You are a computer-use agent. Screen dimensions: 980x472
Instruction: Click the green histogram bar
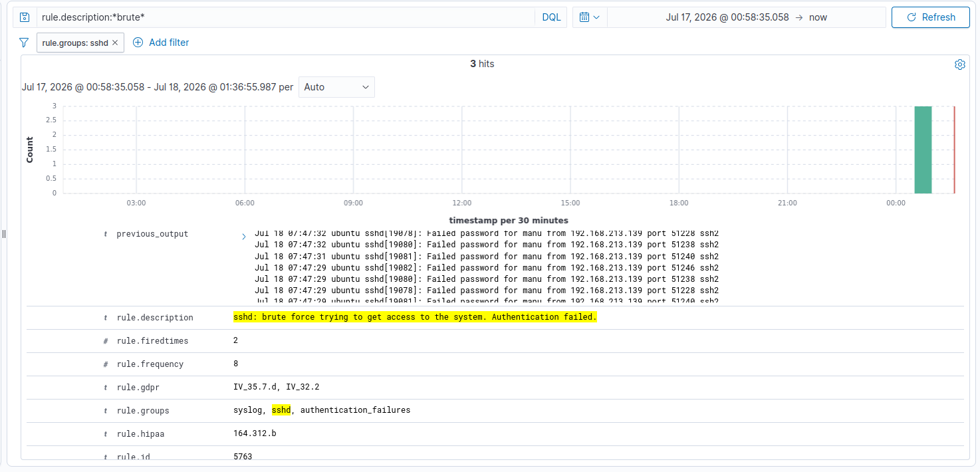(923, 150)
